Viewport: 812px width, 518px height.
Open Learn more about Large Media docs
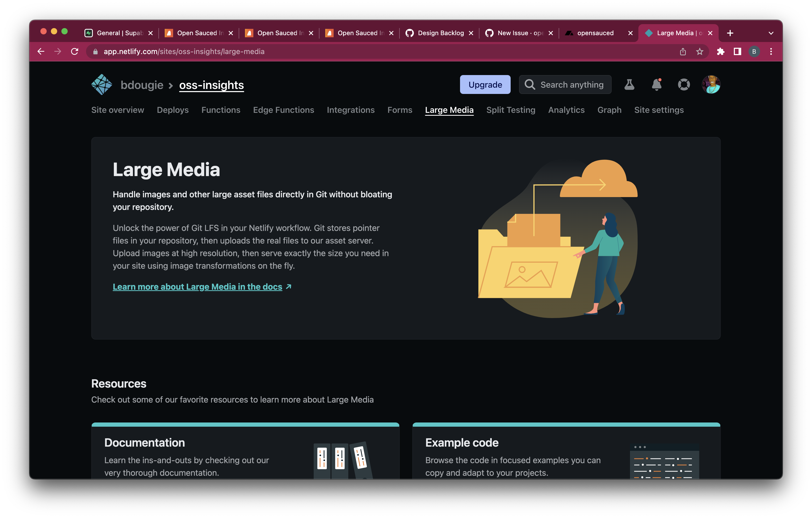[197, 287]
